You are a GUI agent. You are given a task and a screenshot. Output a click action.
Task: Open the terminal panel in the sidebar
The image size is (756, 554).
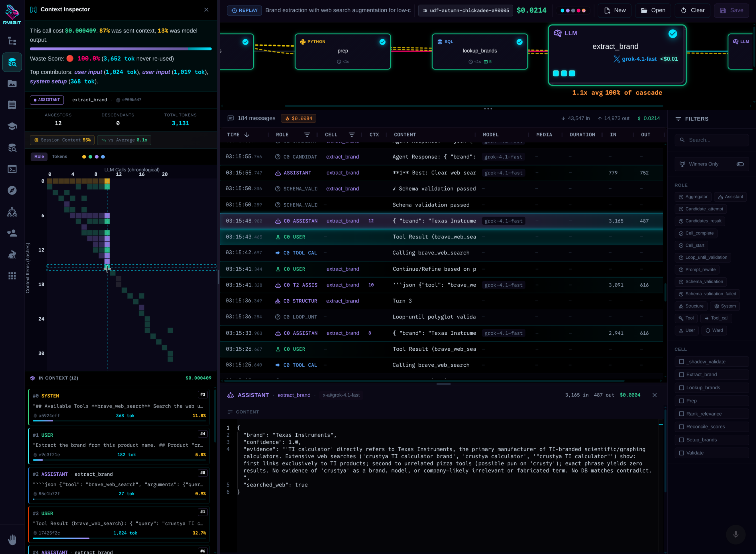click(12, 169)
